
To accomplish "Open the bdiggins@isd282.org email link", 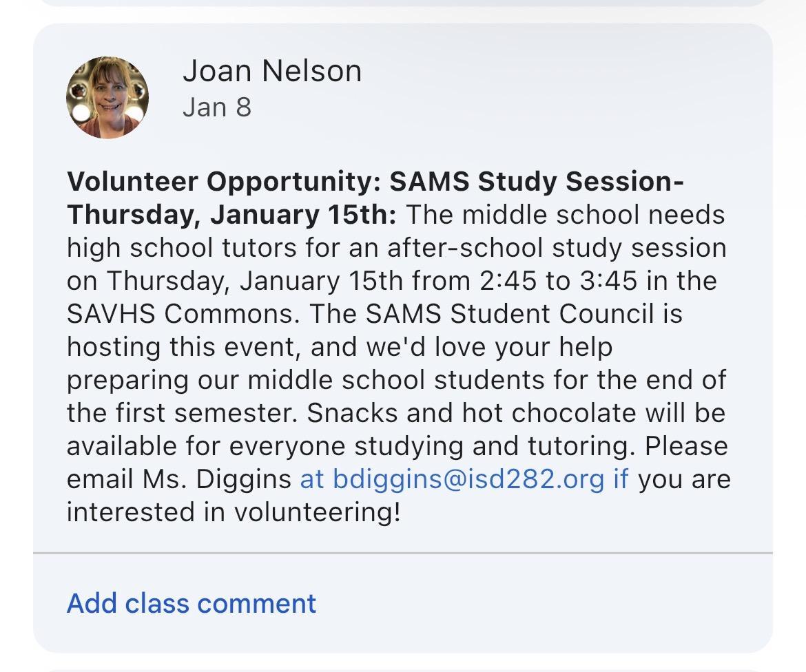I will [x=468, y=479].
